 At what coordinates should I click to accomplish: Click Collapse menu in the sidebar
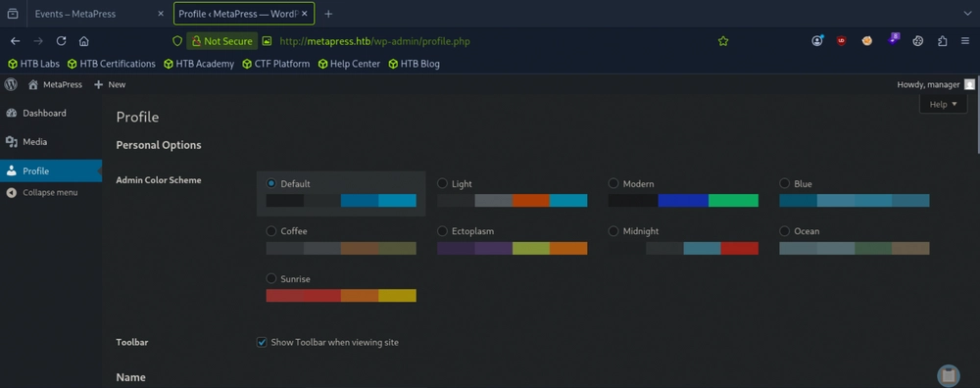(51, 192)
